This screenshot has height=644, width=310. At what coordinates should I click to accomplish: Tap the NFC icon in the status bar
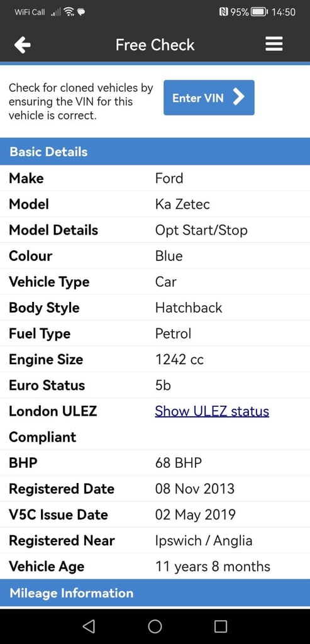click(224, 12)
